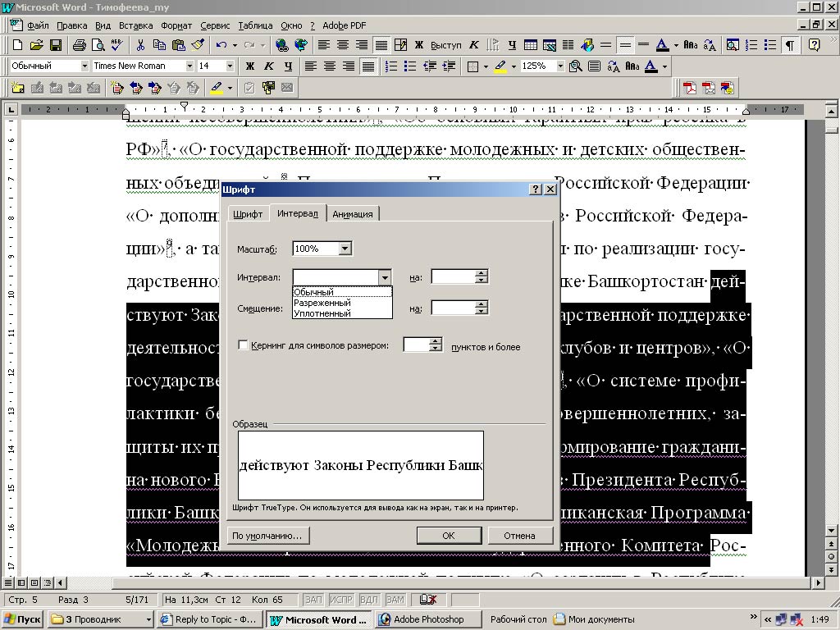Viewport: 840px width, 630px height.
Task: Open the font size 14 dropdown
Action: point(230,66)
